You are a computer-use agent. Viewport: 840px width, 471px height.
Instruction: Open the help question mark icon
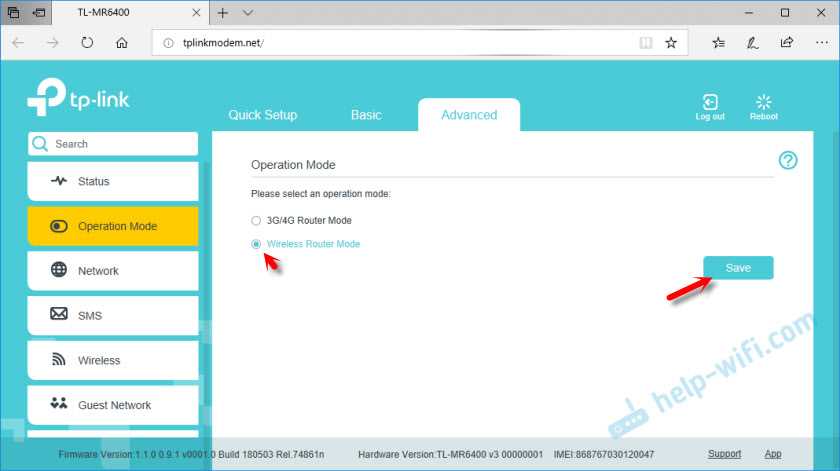tap(788, 160)
